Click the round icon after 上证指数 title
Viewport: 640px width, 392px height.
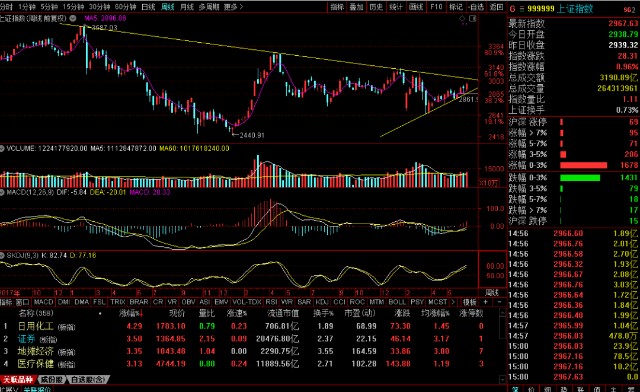tap(73, 18)
